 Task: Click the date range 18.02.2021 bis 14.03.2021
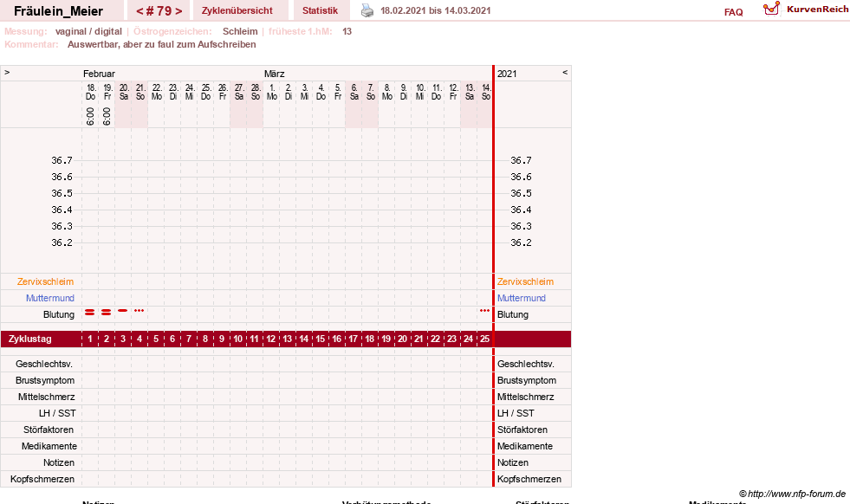(x=435, y=11)
